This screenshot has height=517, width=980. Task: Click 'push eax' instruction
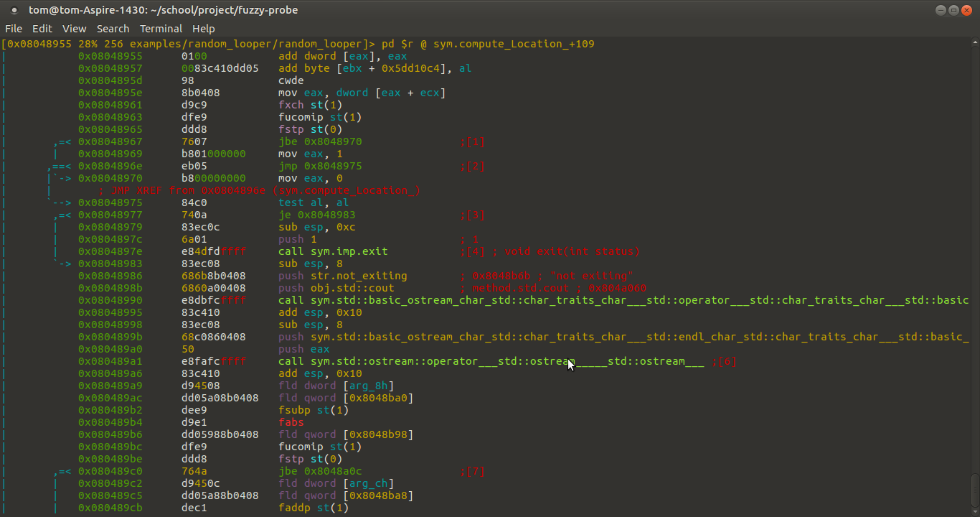coord(304,349)
